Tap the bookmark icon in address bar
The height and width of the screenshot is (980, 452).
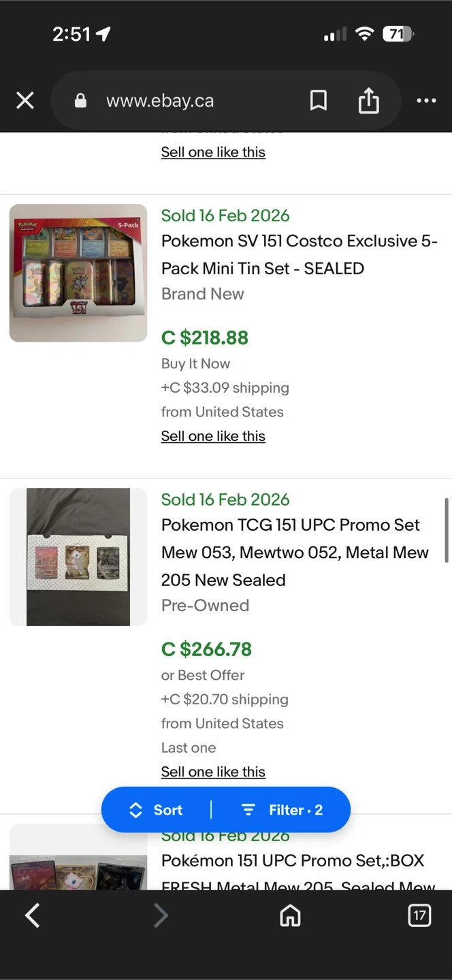[x=318, y=101]
